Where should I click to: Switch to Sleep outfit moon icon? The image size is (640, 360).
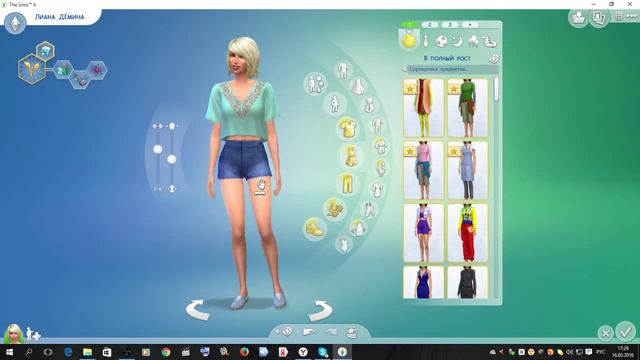458,41
